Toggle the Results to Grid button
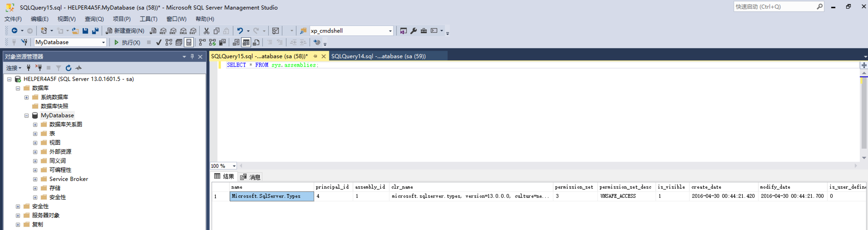 [246, 42]
